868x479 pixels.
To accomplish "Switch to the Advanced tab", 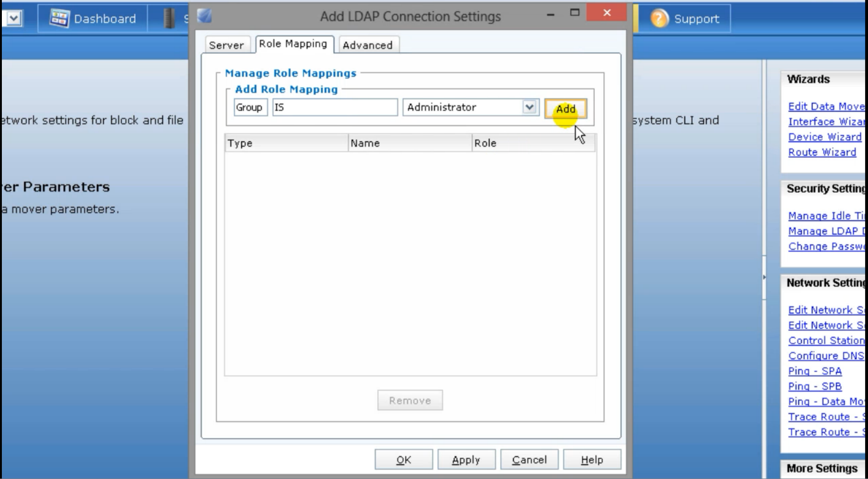I will [367, 45].
